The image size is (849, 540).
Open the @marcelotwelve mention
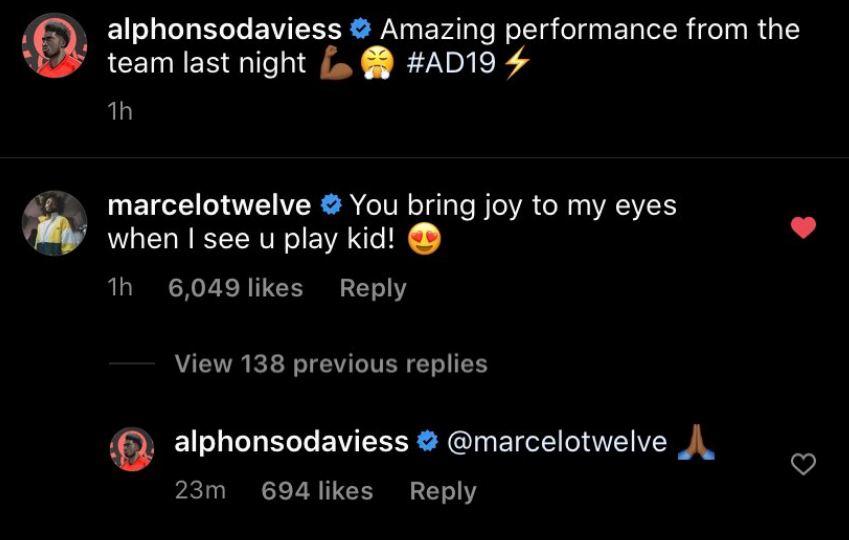pos(556,442)
